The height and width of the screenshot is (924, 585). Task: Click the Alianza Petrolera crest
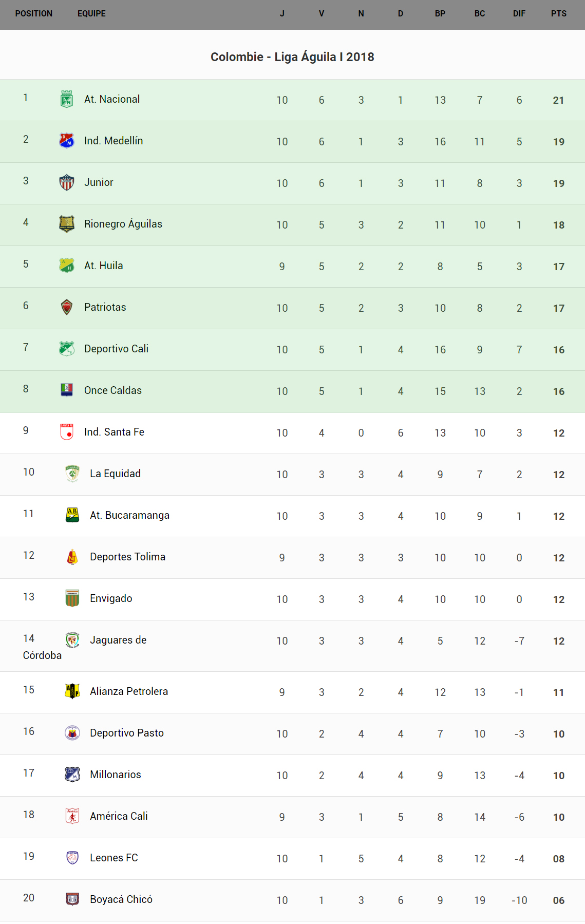pyautogui.click(x=72, y=691)
